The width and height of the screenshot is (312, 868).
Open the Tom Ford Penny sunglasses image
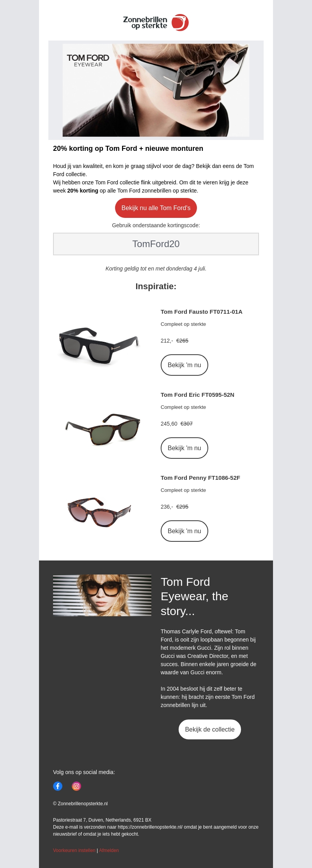(x=99, y=511)
